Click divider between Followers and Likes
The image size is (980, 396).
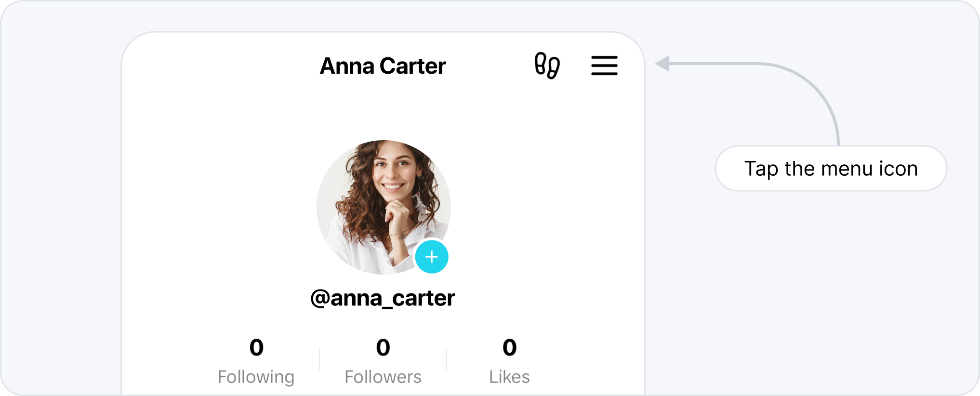click(446, 359)
